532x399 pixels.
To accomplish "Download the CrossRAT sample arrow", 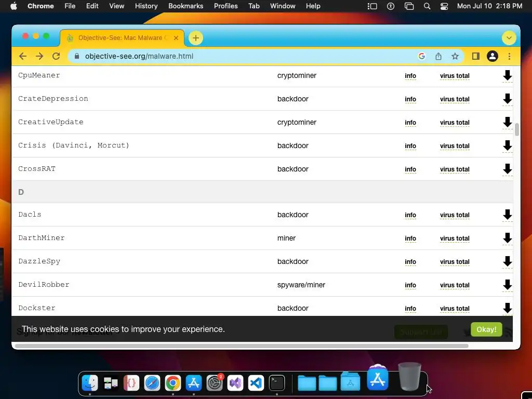I will 507,169.
